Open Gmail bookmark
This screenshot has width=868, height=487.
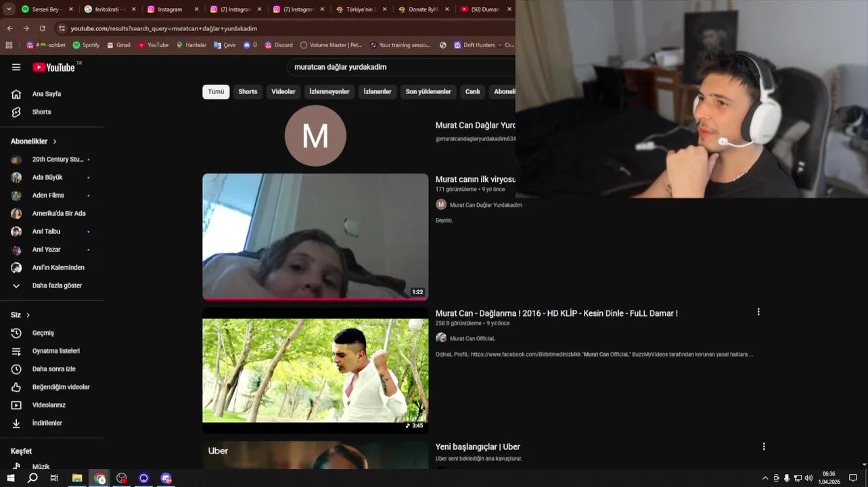118,45
